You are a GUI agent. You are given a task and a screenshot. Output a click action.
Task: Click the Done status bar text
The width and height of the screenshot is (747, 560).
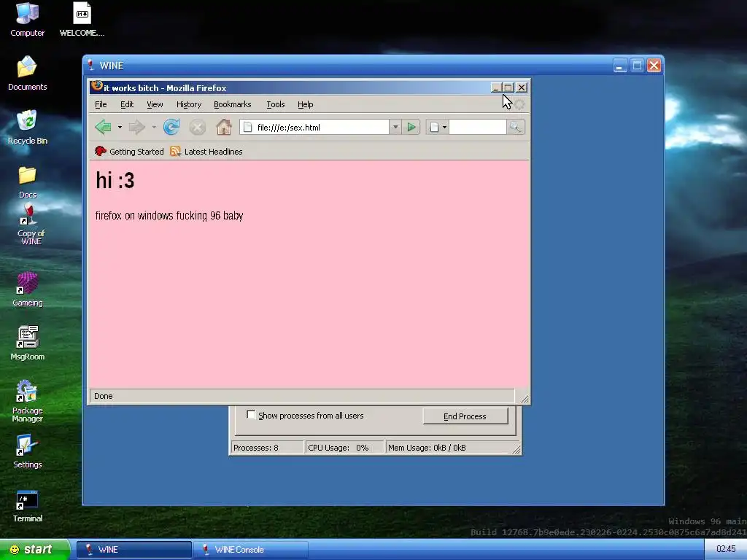(x=104, y=396)
